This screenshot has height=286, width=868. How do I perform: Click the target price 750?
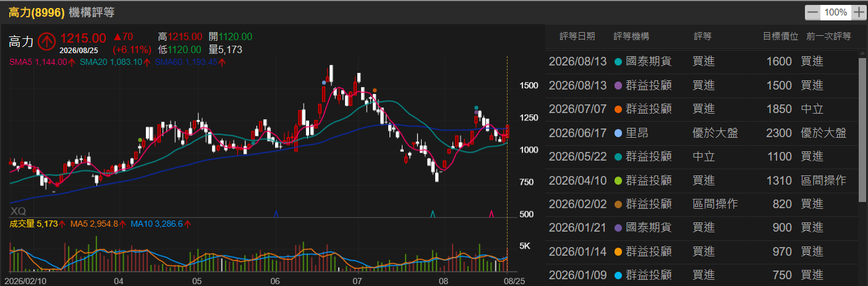[782, 275]
